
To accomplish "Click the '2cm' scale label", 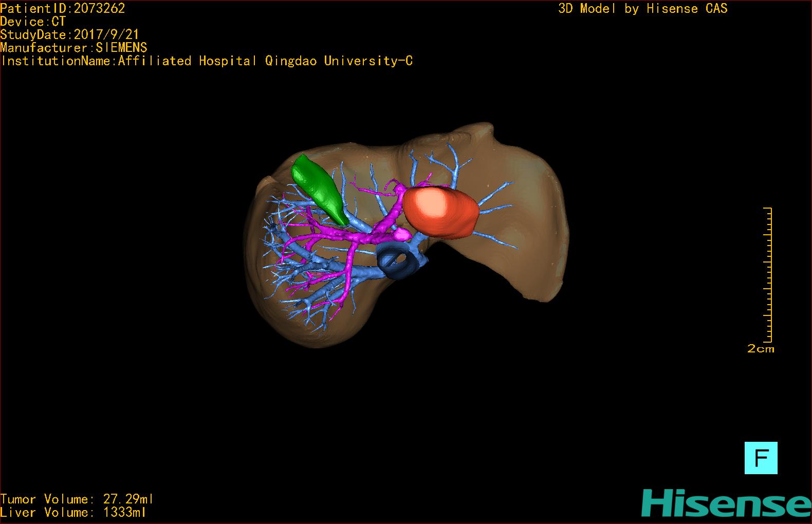I will [761, 349].
